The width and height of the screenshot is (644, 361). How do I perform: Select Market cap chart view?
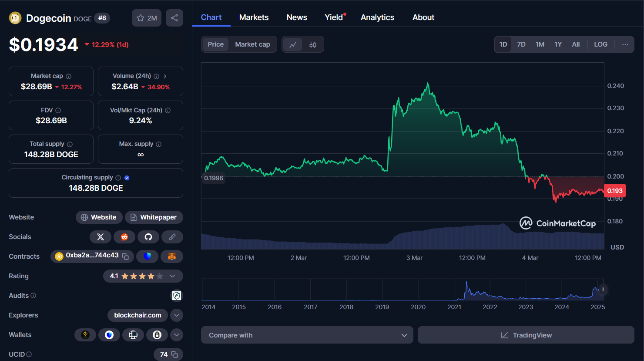point(252,44)
